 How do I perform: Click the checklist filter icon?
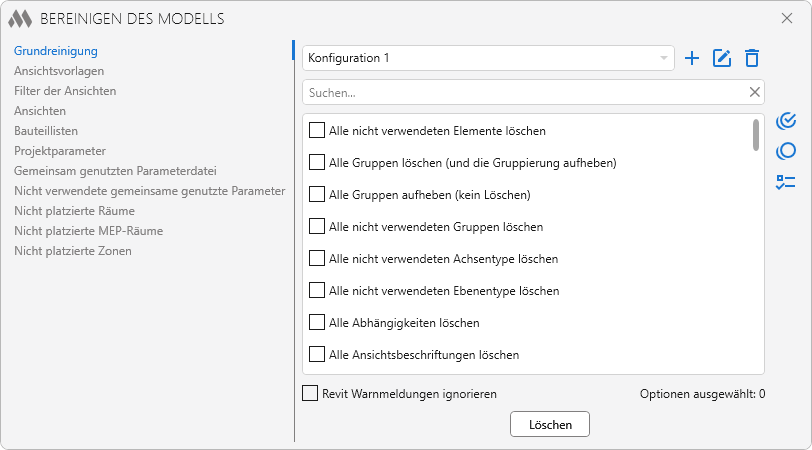pyautogui.click(x=786, y=182)
